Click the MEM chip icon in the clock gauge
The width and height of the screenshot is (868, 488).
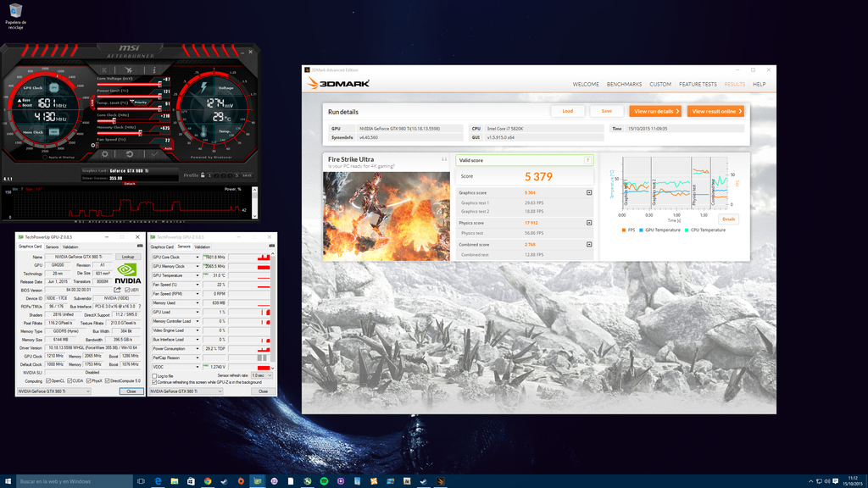[53, 131]
